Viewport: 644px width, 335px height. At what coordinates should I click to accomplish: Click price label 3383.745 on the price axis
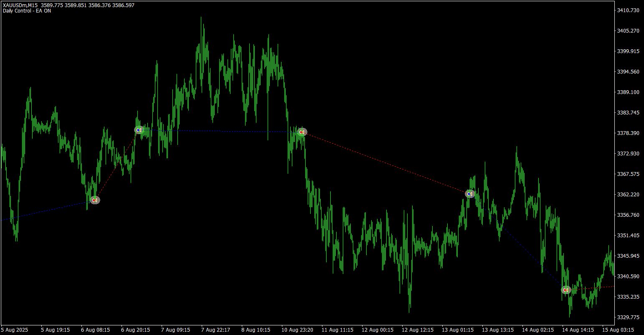tap(628, 112)
